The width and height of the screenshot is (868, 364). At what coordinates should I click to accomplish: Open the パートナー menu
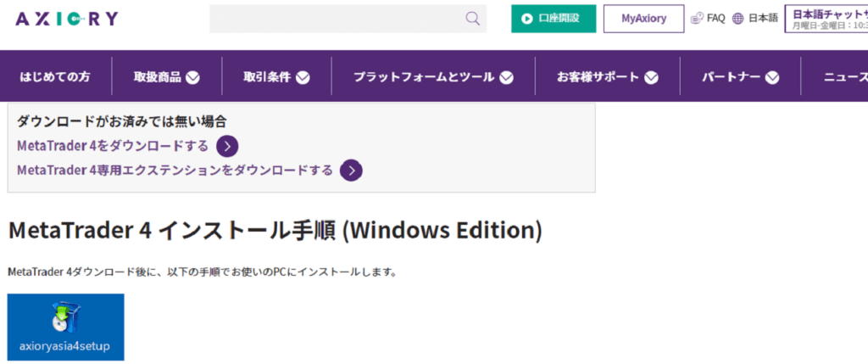tap(731, 77)
